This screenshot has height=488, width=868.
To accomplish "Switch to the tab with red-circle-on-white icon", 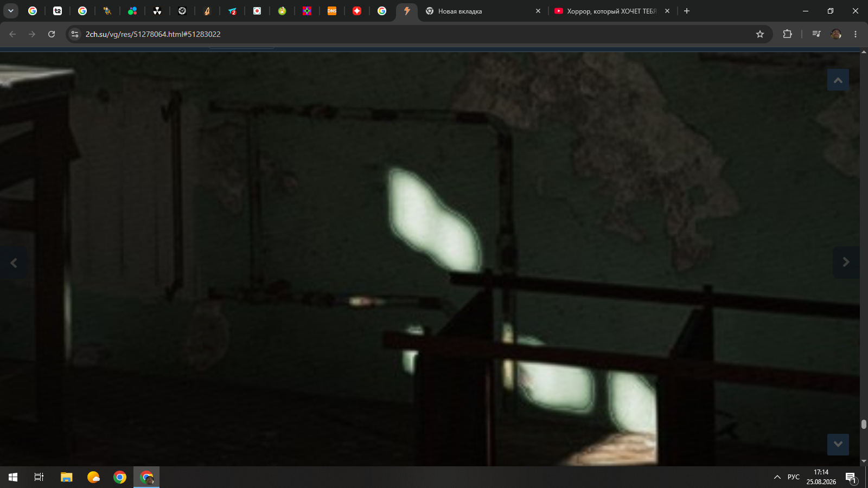I will point(257,11).
